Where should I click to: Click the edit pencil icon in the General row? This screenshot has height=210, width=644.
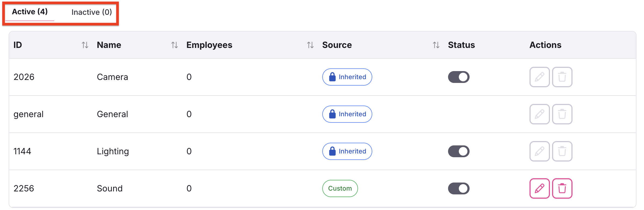(x=539, y=114)
